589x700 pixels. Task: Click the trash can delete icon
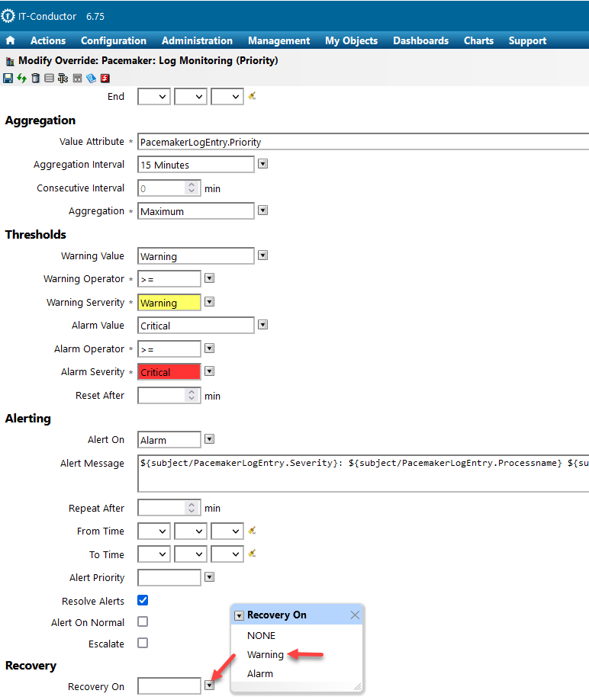click(x=35, y=78)
